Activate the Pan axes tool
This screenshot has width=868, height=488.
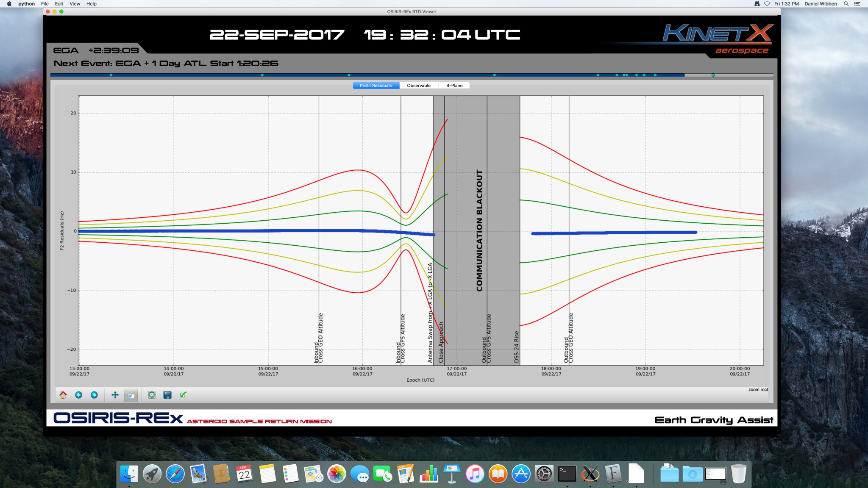115,395
